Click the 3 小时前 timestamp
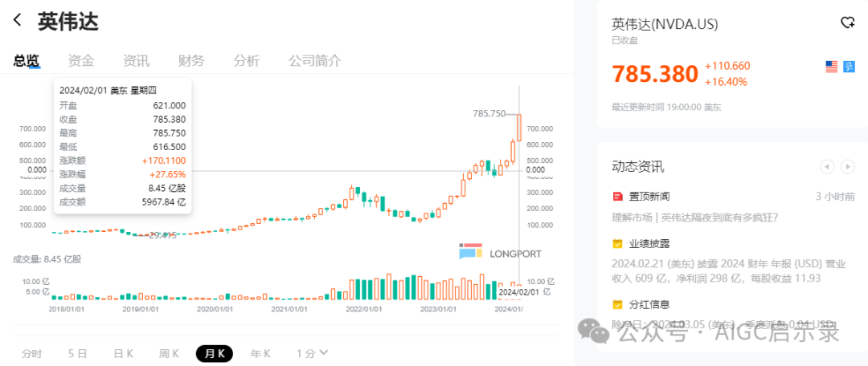This screenshot has height=366, width=868. click(835, 197)
